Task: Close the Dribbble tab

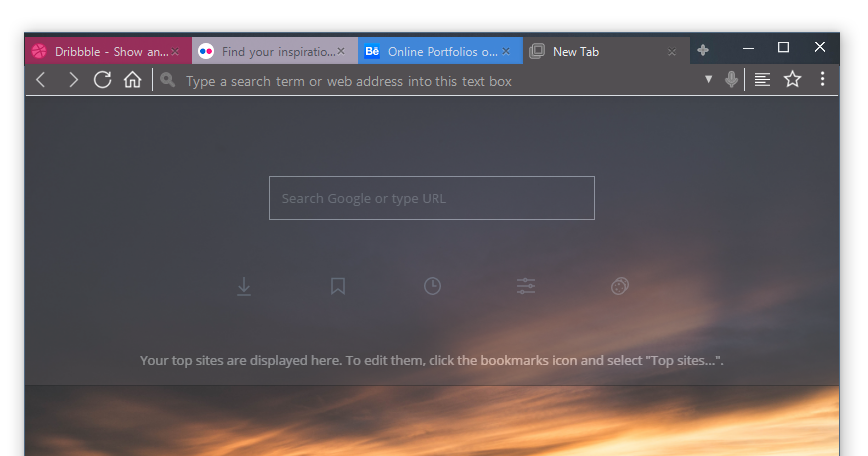Action: pyautogui.click(x=175, y=52)
